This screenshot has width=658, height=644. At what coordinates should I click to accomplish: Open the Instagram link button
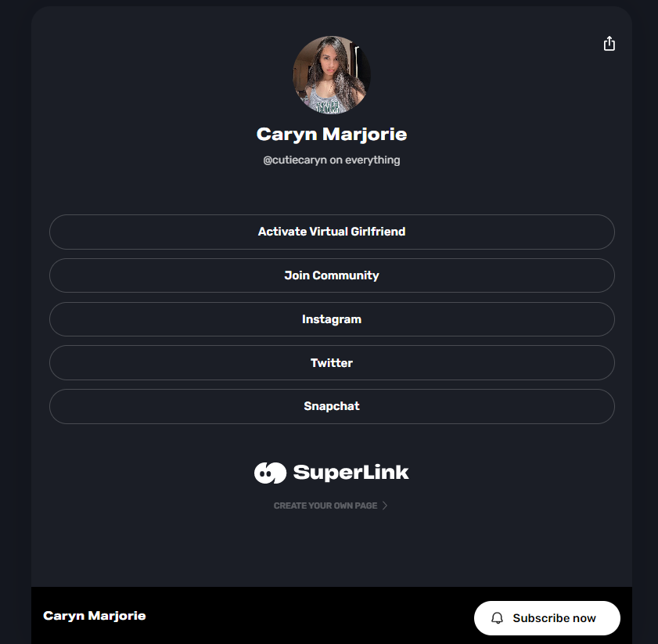point(332,319)
